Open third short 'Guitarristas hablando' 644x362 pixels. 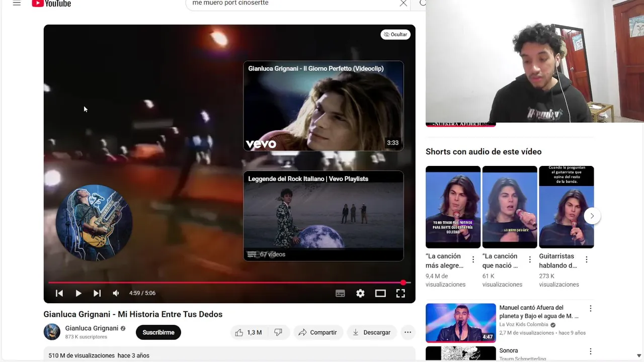567,207
